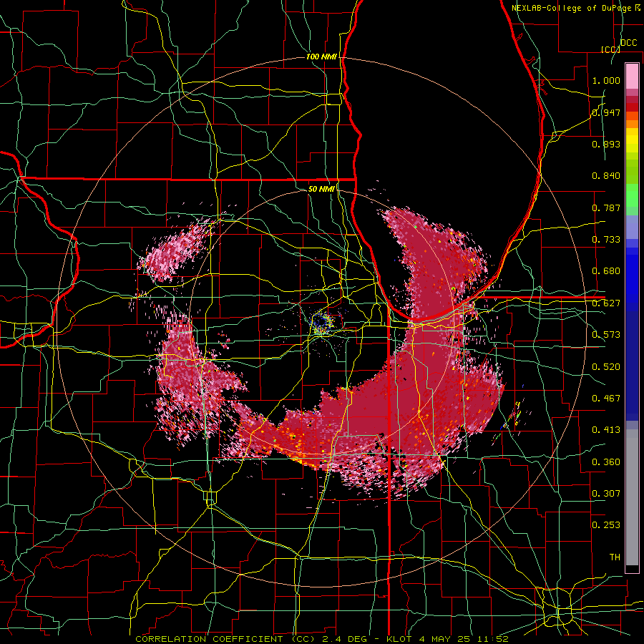
Task: Click the DCC label above the color bar
Action: pos(628,43)
